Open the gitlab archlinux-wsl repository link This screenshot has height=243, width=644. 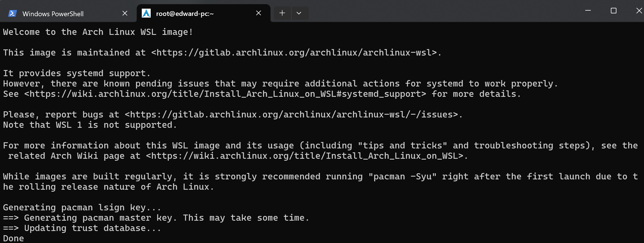[294, 52]
